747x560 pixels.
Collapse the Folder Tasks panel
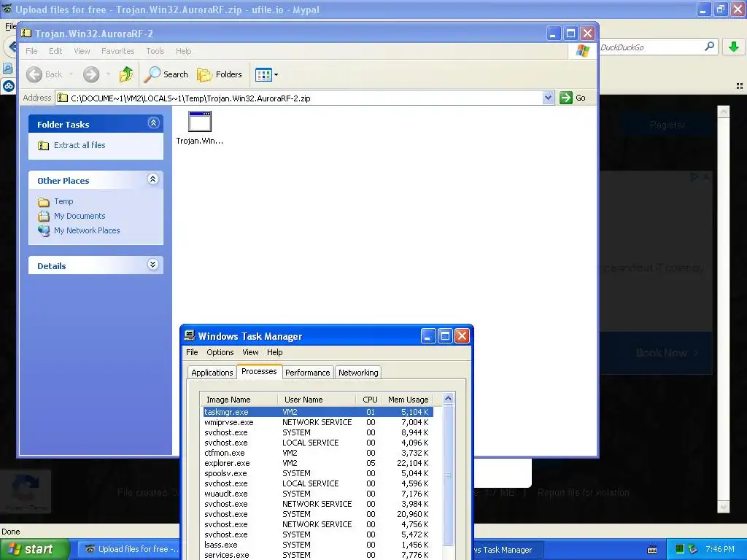(153, 123)
